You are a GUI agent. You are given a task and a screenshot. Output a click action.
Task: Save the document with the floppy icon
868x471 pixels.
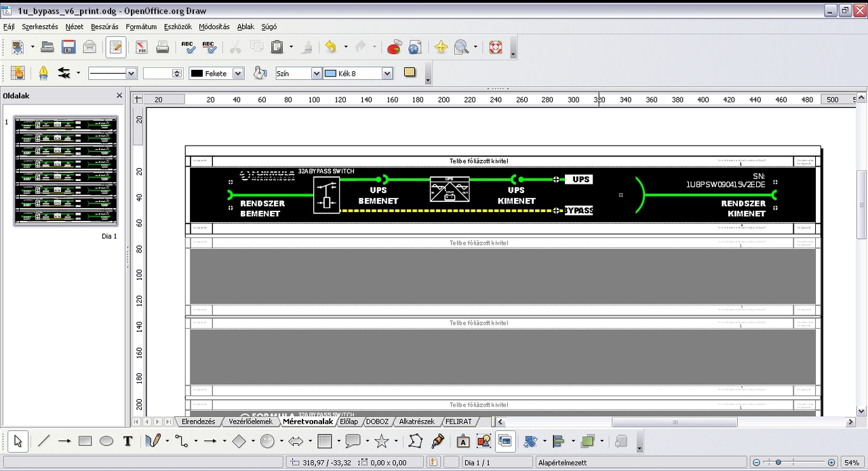point(68,47)
